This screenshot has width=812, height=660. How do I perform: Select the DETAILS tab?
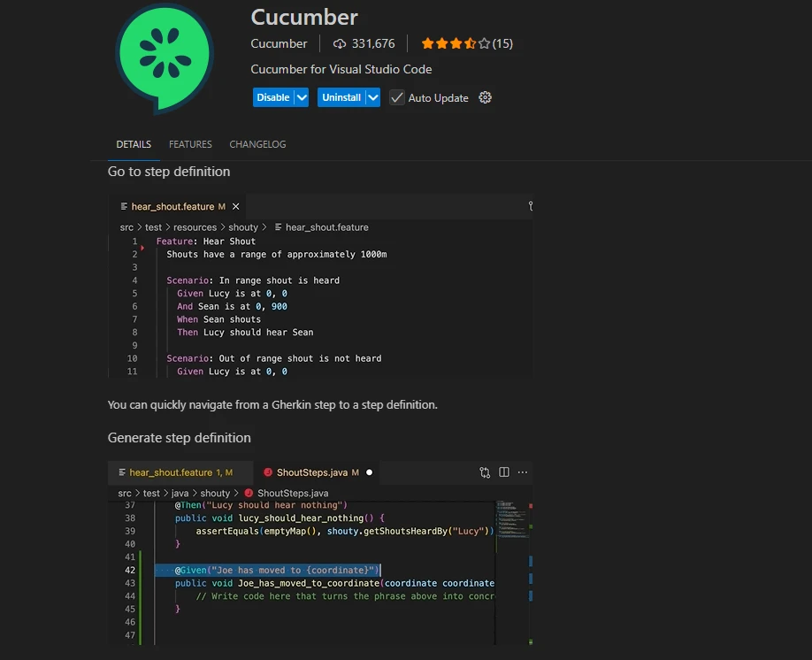(134, 144)
